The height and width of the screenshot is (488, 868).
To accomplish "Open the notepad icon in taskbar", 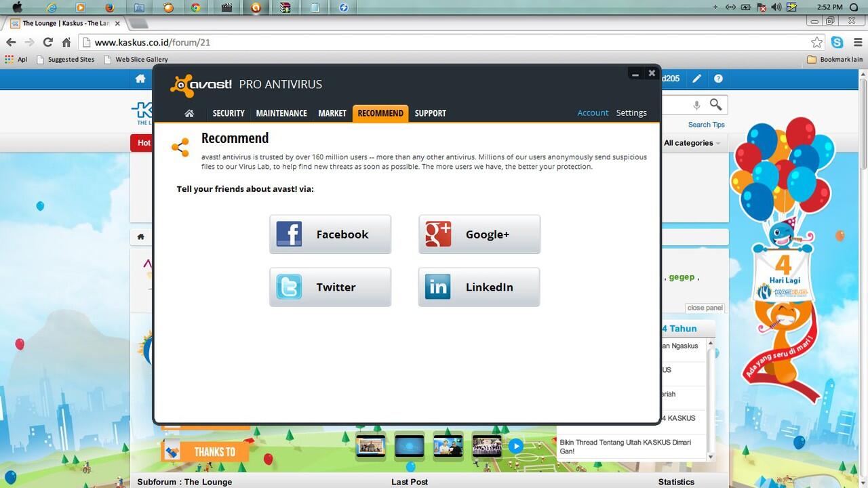I will (315, 7).
